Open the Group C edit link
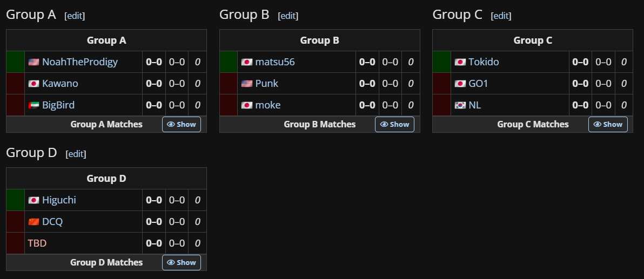 (x=501, y=16)
